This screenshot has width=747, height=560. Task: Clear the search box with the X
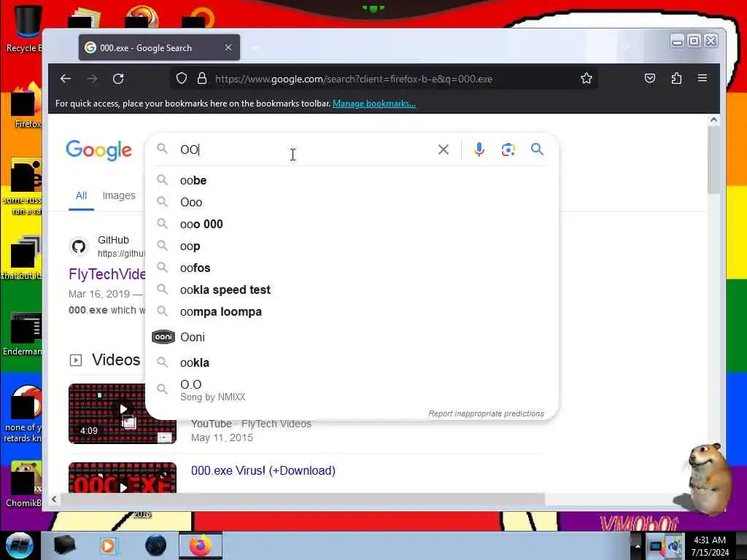pos(443,149)
